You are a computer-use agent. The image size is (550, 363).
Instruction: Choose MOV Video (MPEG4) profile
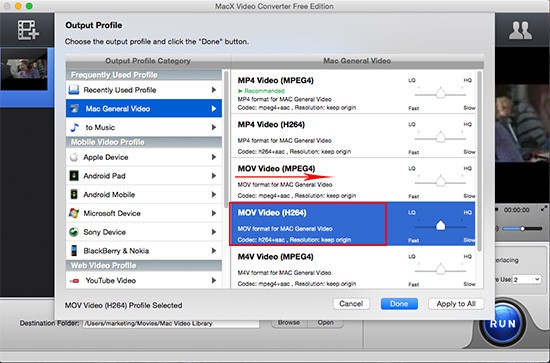pos(353,180)
